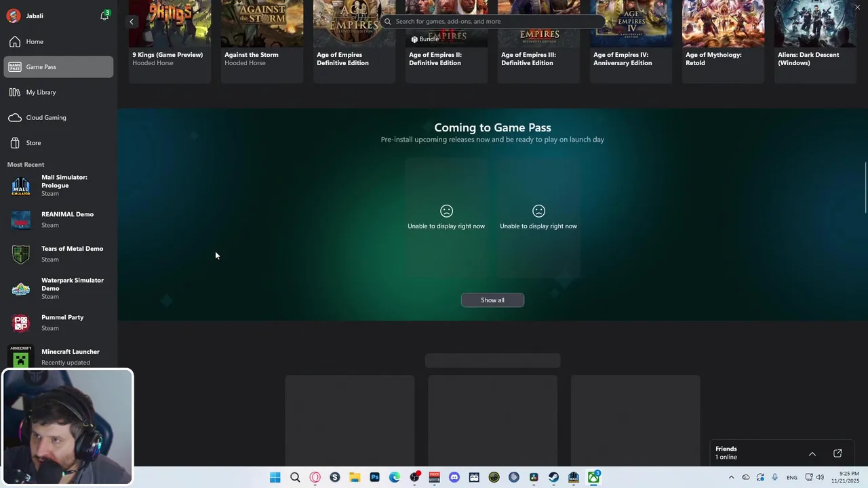Open the Home page in sidebar
Viewport: 868px width, 488px height.
tap(58, 42)
